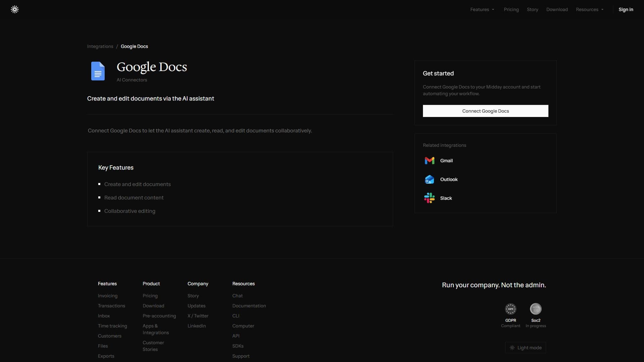
Task: Open Download in the top navigation
Action: pos(557,9)
